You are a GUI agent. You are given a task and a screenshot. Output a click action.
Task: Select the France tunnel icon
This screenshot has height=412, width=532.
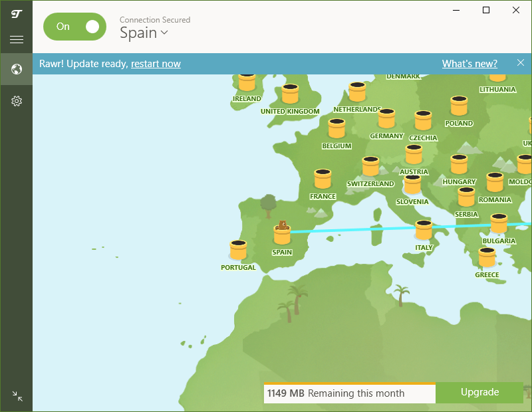point(323,179)
